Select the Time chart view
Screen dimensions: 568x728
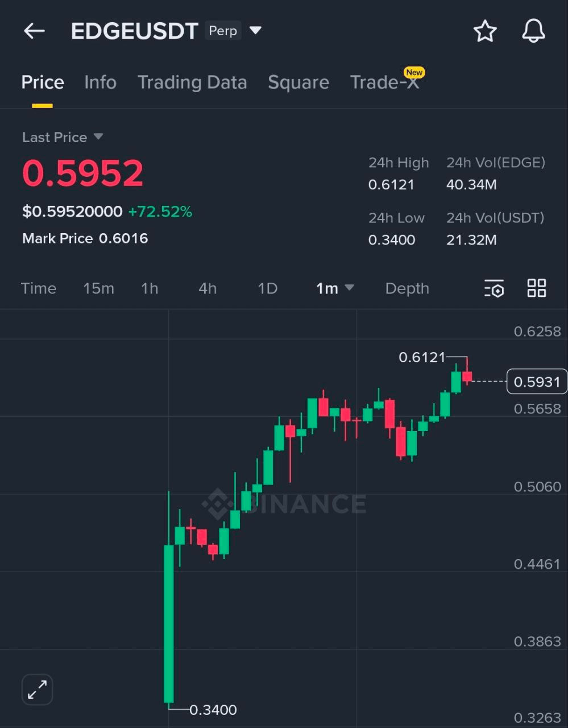pos(39,288)
